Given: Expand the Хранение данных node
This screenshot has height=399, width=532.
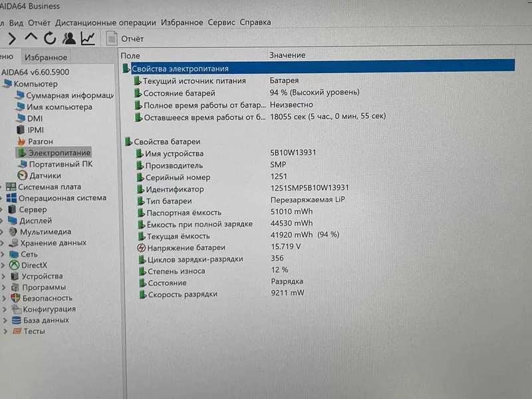Looking at the screenshot, I should (2, 243).
